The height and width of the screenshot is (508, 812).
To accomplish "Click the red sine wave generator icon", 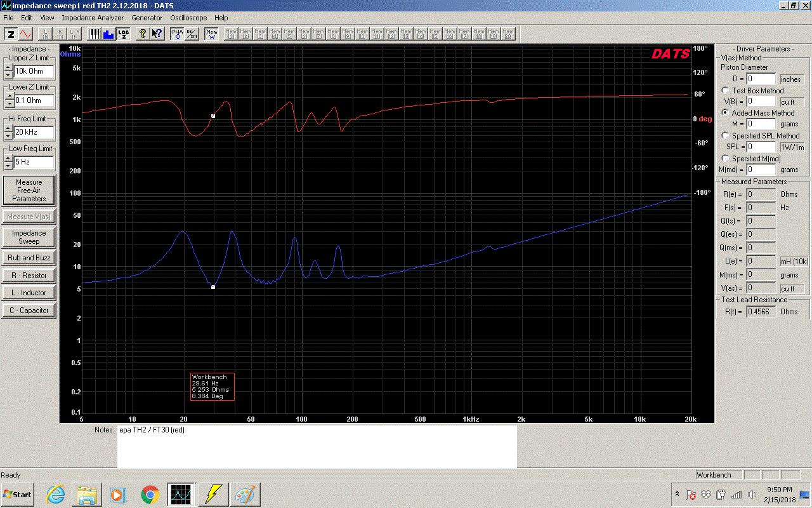I will [25, 34].
